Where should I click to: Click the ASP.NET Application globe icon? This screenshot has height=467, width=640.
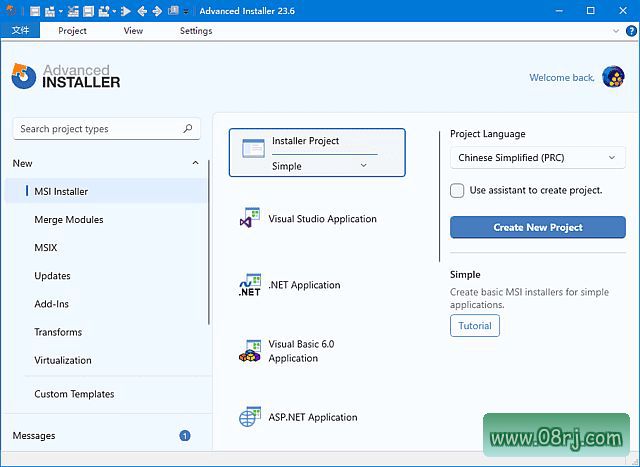click(x=250, y=417)
